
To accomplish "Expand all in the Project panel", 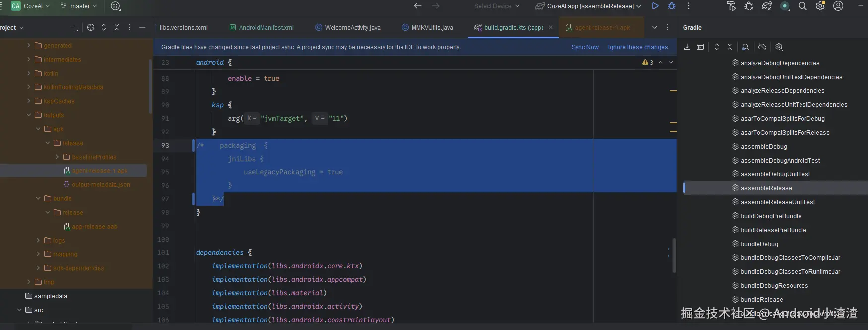I will point(104,27).
